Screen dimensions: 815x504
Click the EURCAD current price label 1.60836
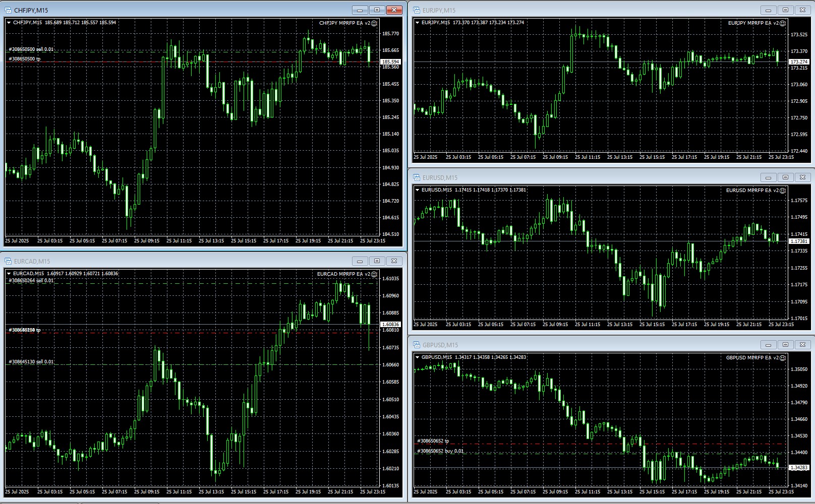pos(390,325)
